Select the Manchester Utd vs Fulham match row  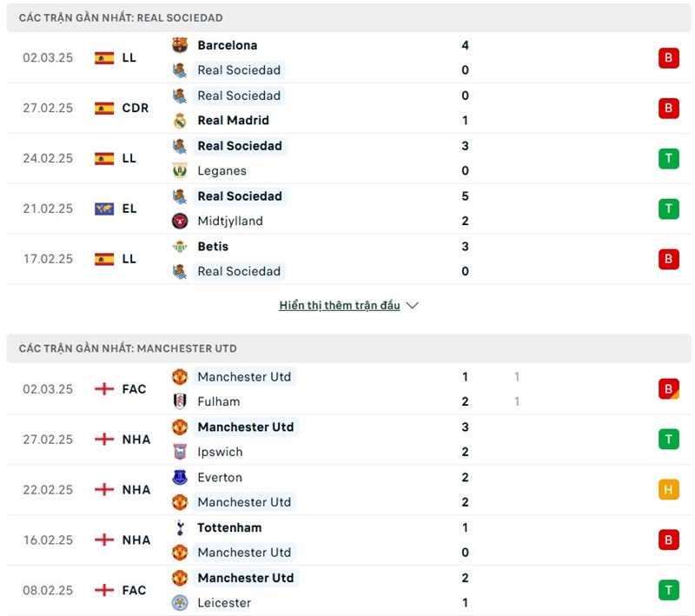click(347, 389)
